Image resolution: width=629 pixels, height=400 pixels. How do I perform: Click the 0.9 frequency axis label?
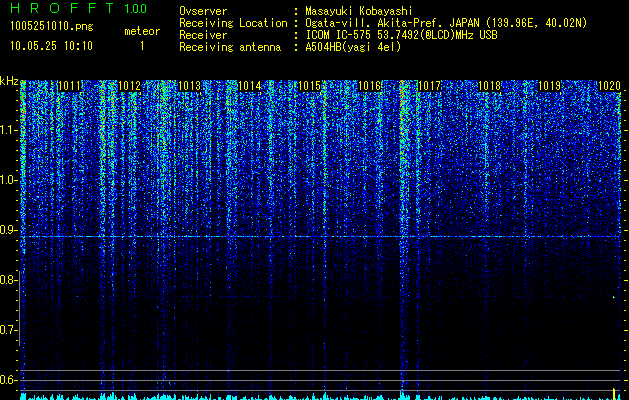tap(8, 230)
